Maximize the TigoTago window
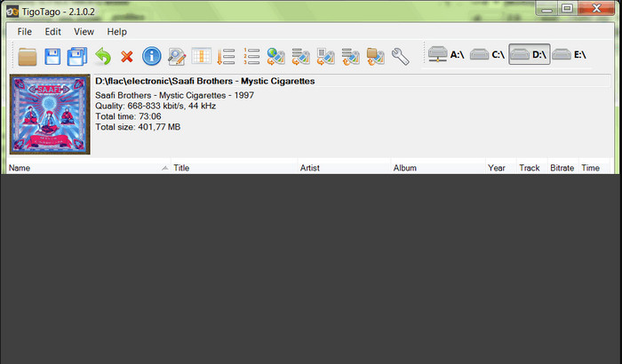 pyautogui.click(x=567, y=9)
